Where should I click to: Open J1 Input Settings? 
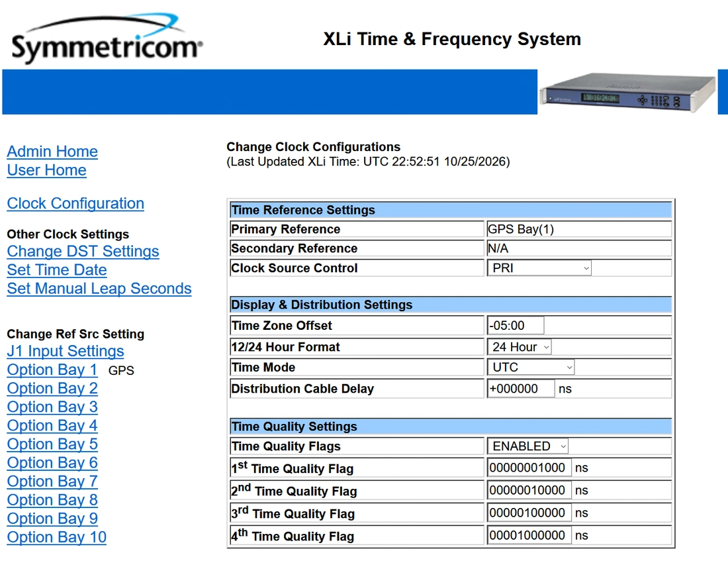(66, 352)
